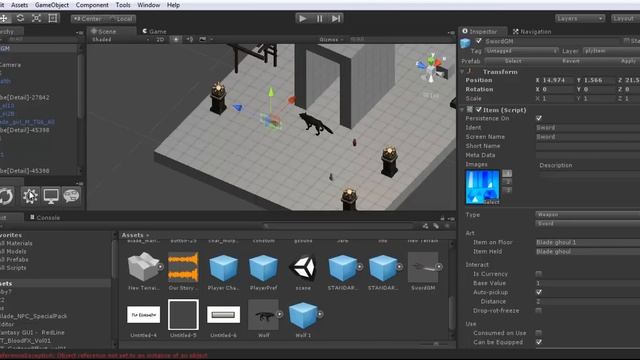This screenshot has height=360, width=640.
Task: Select the Rotate tool in the toolbar
Action: click(x=20, y=18)
